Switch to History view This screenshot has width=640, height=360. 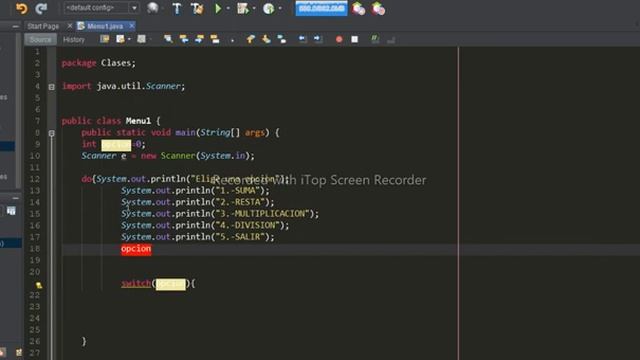coord(74,40)
